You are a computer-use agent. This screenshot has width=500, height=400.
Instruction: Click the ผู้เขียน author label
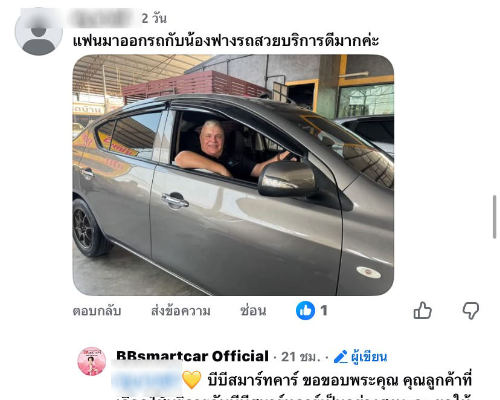coord(369,357)
